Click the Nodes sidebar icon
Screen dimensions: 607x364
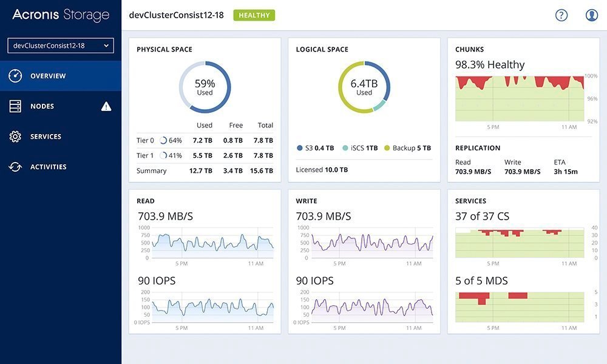17,106
